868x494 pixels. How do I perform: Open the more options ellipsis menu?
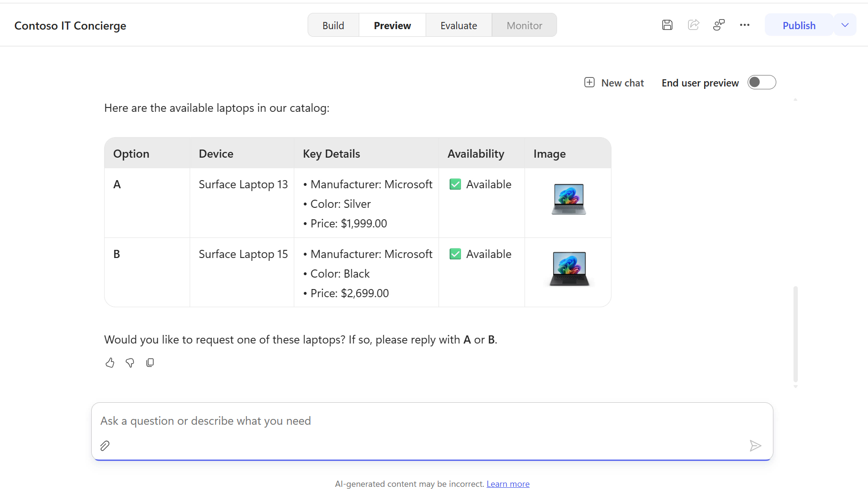coord(745,25)
